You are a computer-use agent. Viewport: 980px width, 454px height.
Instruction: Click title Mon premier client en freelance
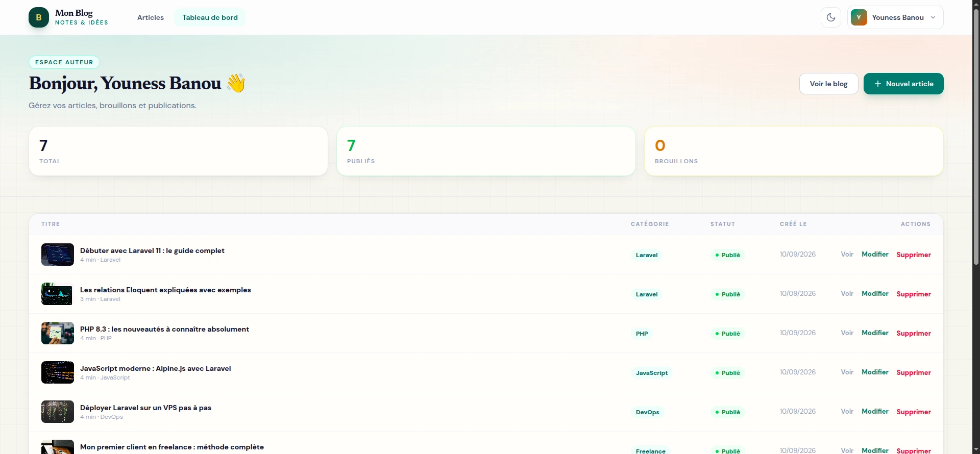172,447
